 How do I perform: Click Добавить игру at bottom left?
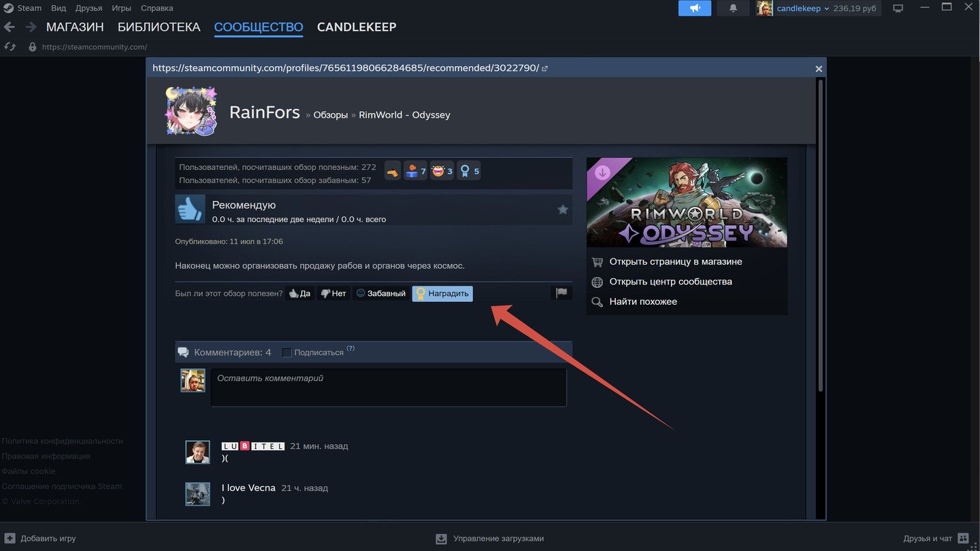[x=41, y=538]
